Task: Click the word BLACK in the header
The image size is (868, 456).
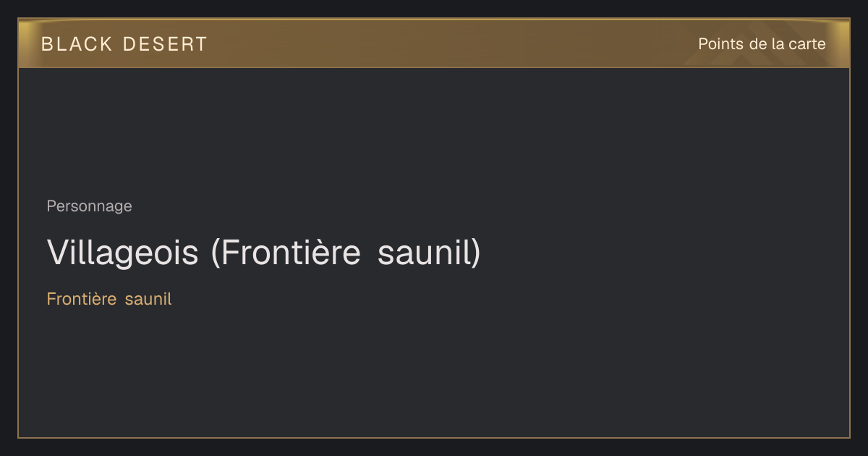Action: (77, 44)
